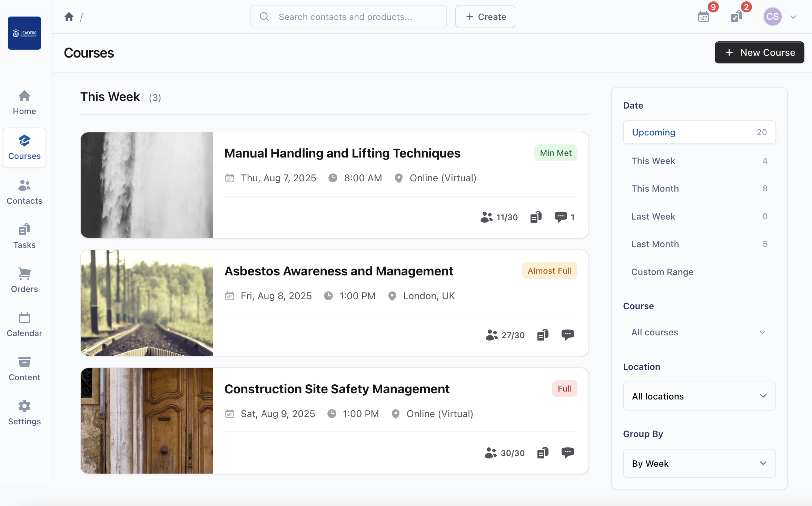812x506 pixels.
Task: Open the All courses dropdown
Action: pos(699,332)
